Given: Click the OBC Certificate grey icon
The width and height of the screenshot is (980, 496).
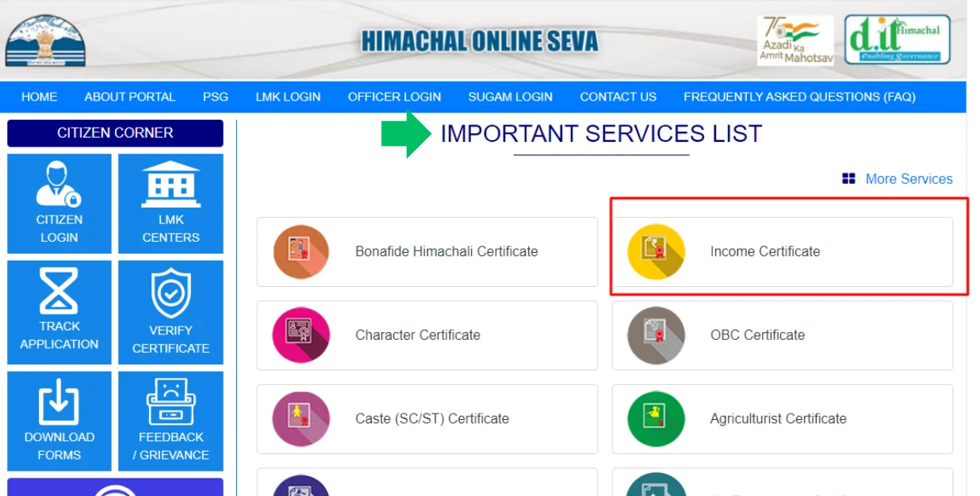Looking at the screenshot, I should pyautogui.click(x=656, y=335).
